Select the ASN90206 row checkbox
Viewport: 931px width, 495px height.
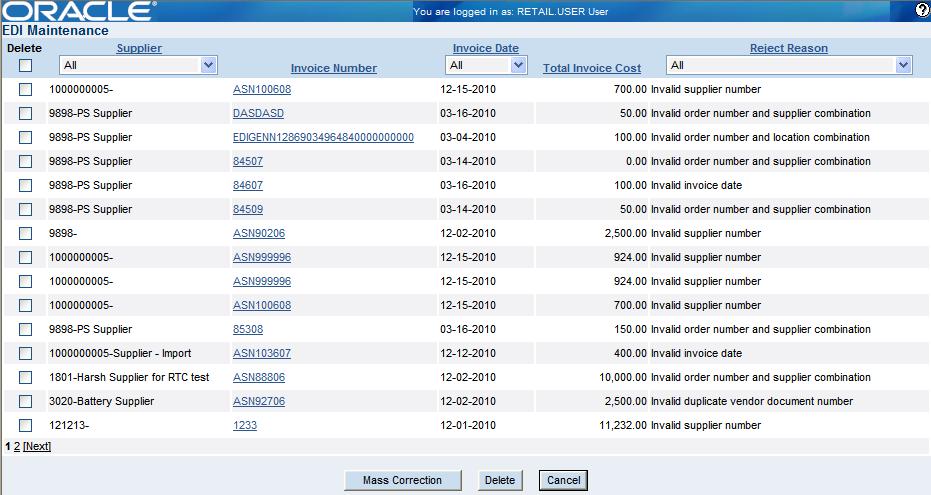[25, 233]
